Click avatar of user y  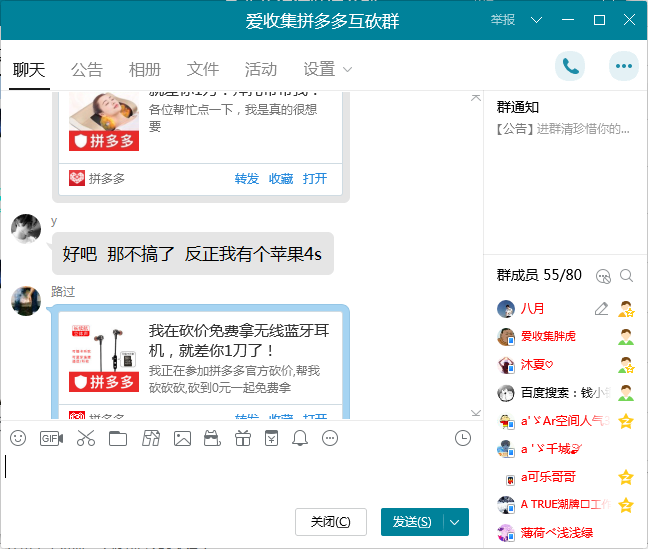tap(26, 229)
